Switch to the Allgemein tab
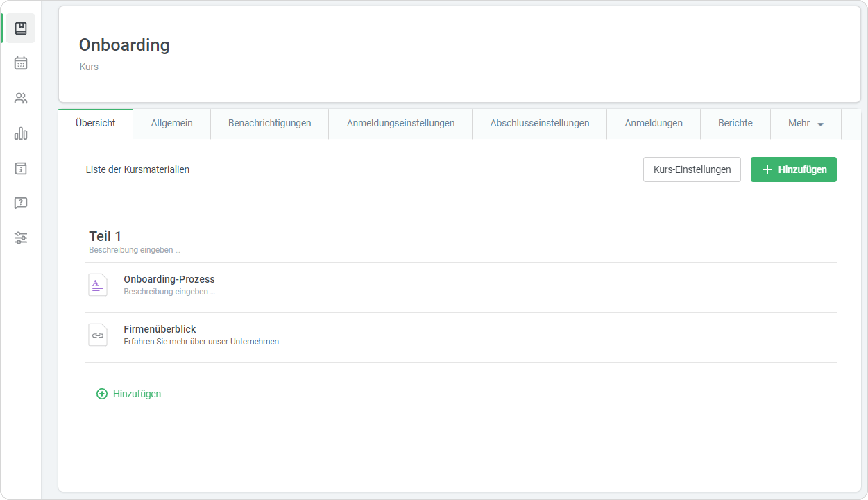The width and height of the screenshot is (868, 500). (172, 124)
